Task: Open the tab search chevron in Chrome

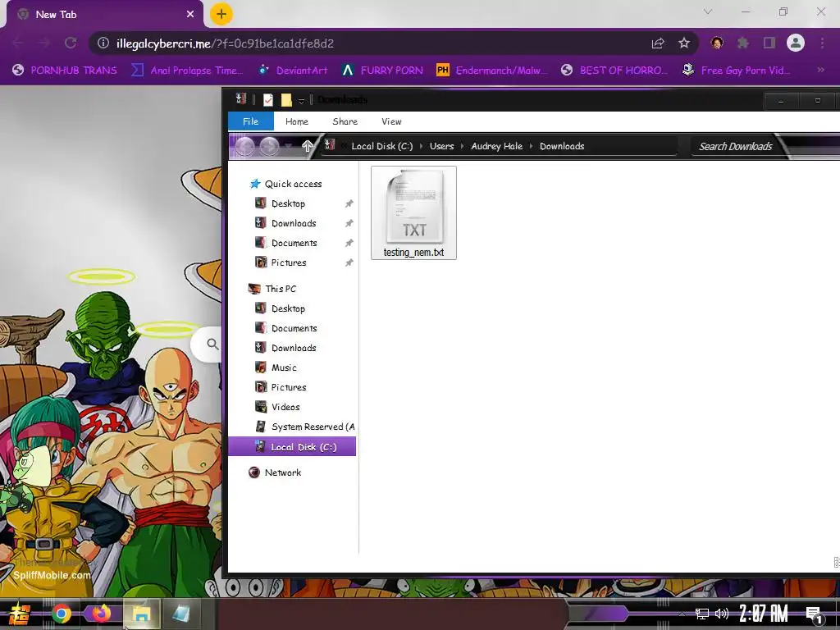Action: click(x=708, y=11)
